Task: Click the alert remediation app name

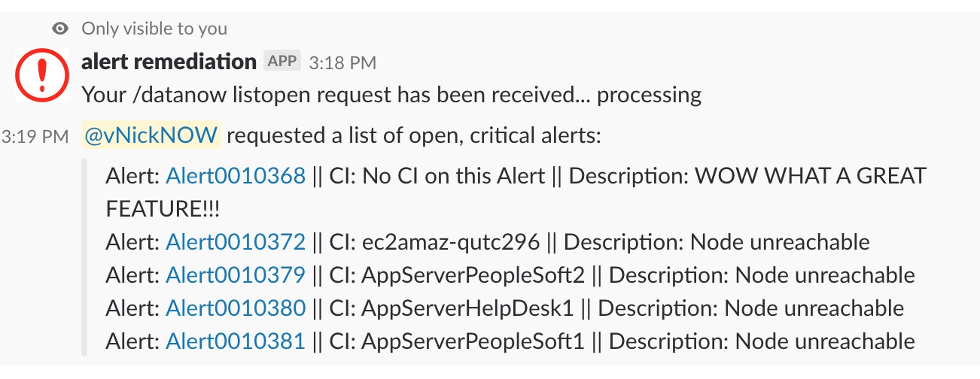Action: 169,62
